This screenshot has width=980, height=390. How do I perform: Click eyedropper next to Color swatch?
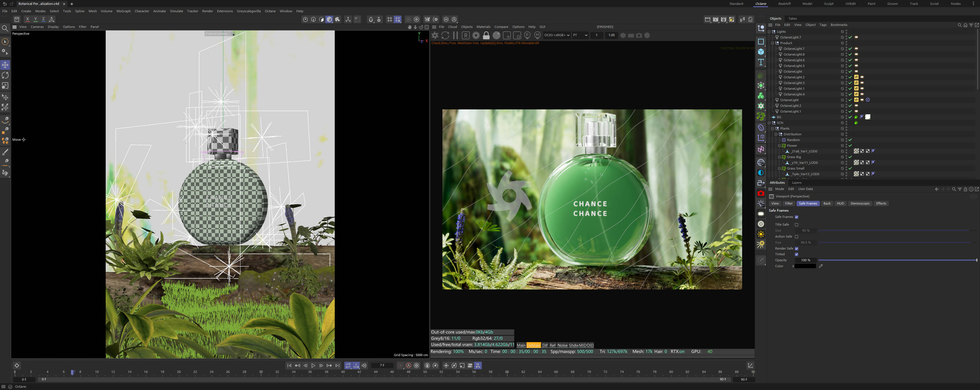pyautogui.click(x=821, y=266)
